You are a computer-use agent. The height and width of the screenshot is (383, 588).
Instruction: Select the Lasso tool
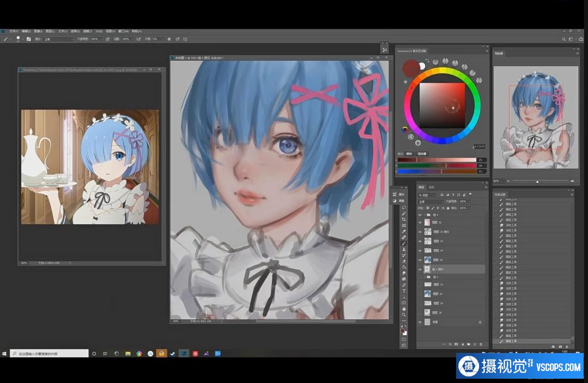tap(404, 208)
